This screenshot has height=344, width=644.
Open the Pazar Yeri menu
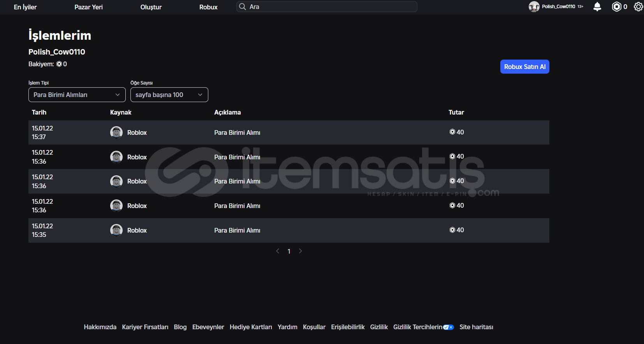[88, 7]
